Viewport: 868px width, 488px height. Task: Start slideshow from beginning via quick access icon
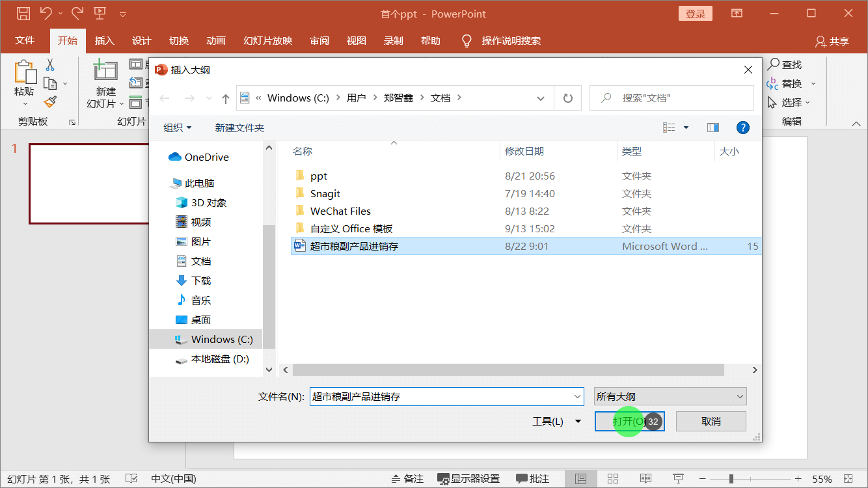(x=100, y=13)
